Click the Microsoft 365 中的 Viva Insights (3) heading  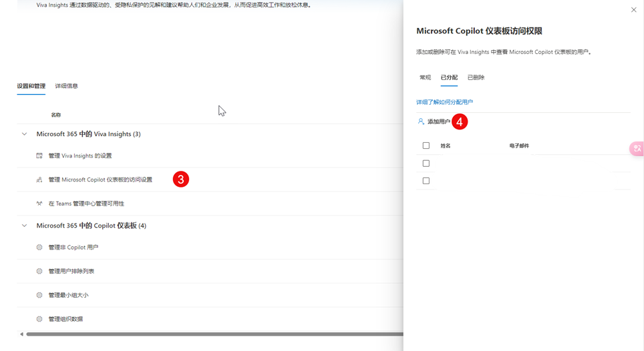pos(88,134)
